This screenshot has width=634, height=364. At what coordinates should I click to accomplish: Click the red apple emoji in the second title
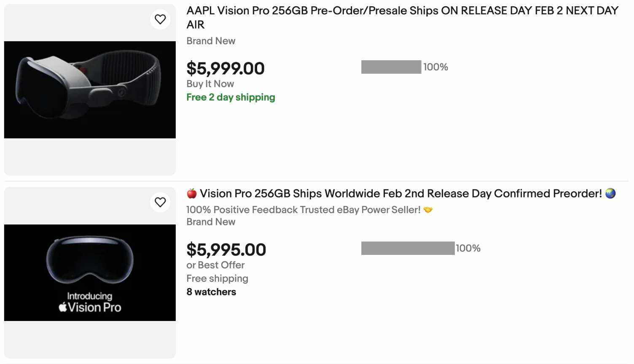tap(192, 193)
